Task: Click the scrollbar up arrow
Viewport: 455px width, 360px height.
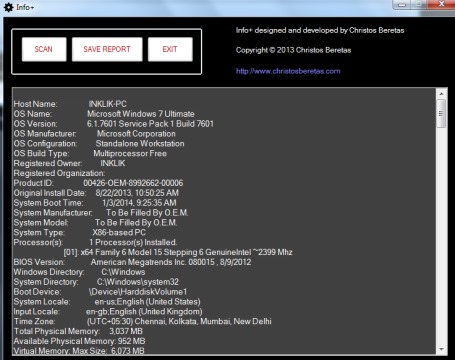Action: coord(441,94)
